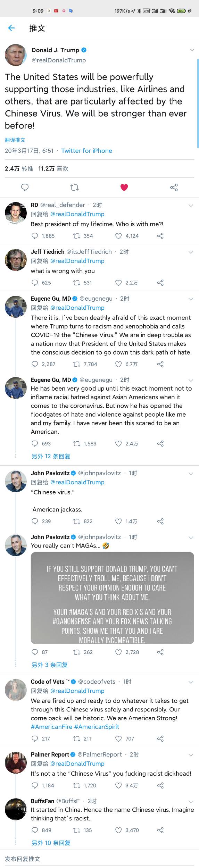Open dropdown arrow on Trump's tweet
199x868 pixels.
pyautogui.click(x=192, y=50)
